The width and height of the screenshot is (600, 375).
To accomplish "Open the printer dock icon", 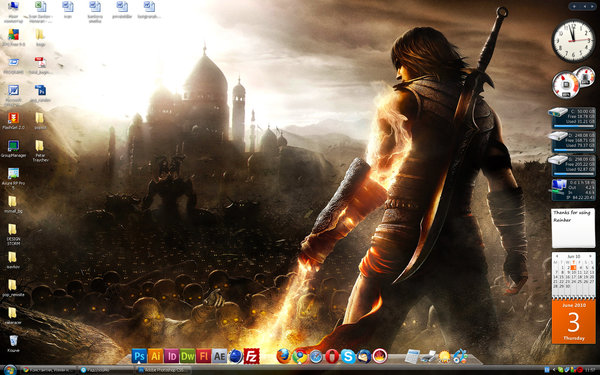I will click(x=428, y=356).
